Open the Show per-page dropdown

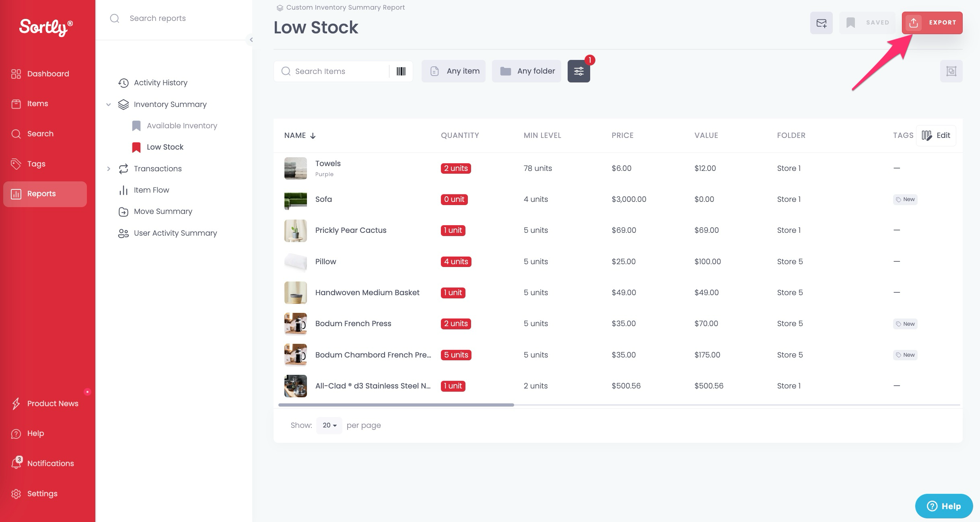coord(329,425)
